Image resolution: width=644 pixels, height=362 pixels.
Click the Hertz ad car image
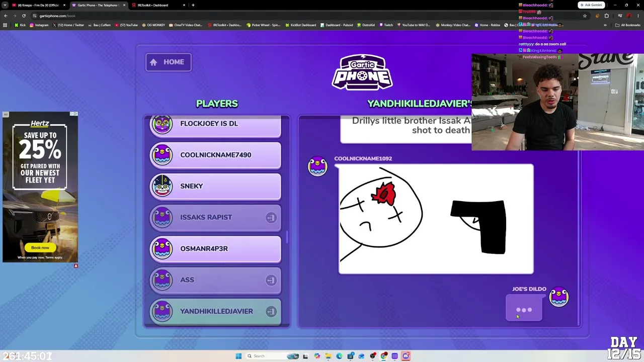pyautogui.click(x=40, y=219)
